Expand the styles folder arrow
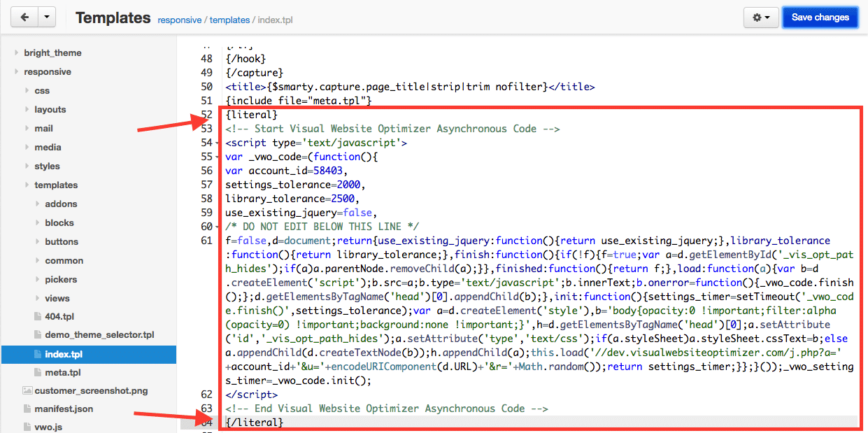Screen dimensions: 868x433 click(27, 166)
